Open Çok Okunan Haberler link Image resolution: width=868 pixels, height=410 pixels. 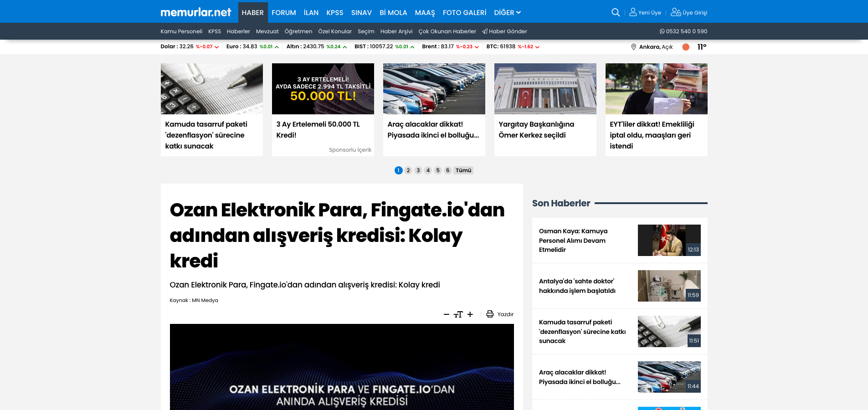tap(447, 31)
